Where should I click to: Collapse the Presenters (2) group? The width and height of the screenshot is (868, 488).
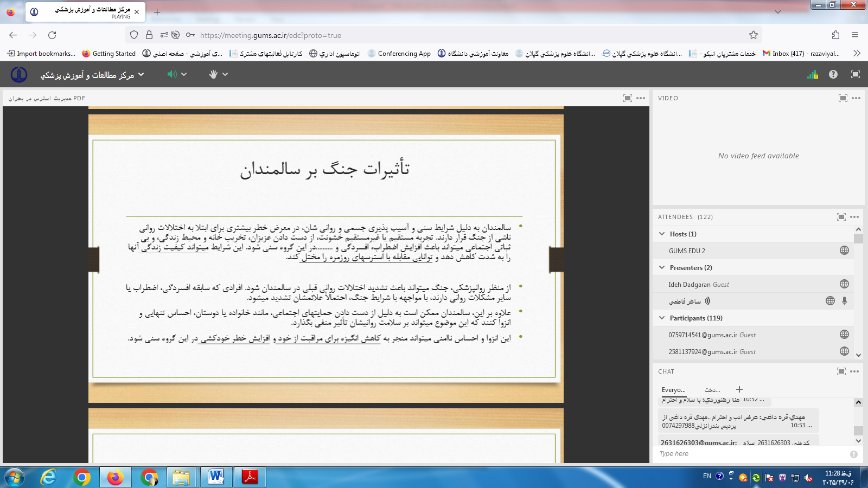[x=662, y=267]
